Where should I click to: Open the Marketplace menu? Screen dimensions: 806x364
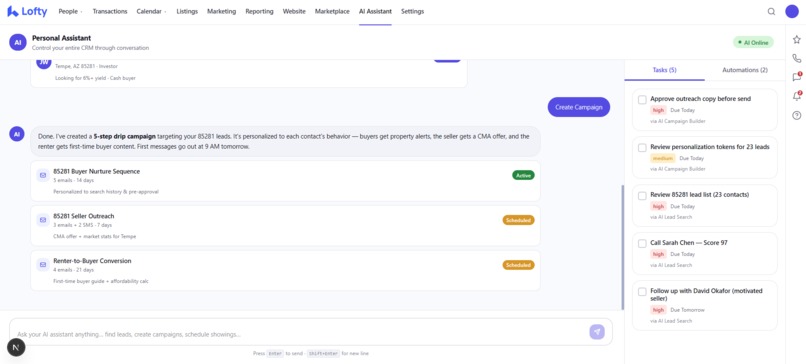(x=332, y=11)
